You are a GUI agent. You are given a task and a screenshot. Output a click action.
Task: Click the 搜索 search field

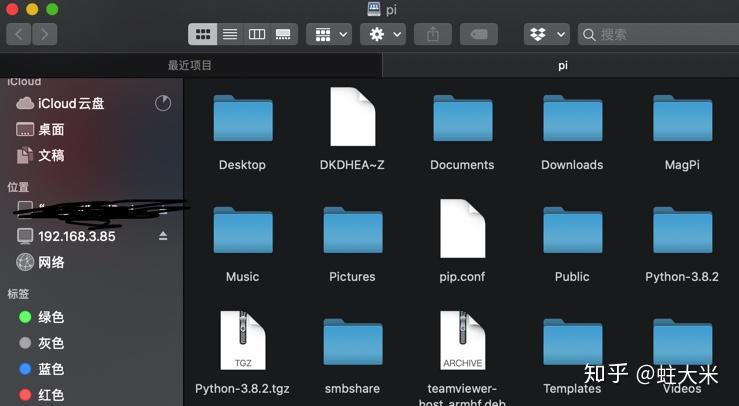[658, 34]
